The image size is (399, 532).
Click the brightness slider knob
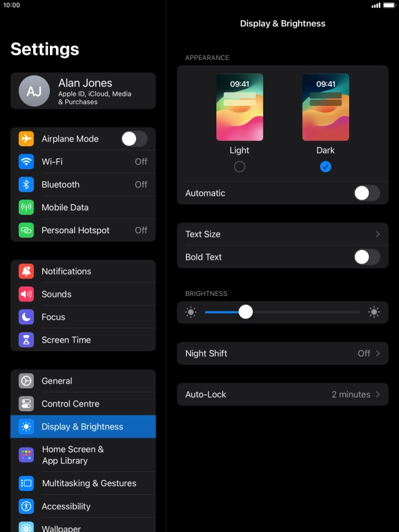245,312
